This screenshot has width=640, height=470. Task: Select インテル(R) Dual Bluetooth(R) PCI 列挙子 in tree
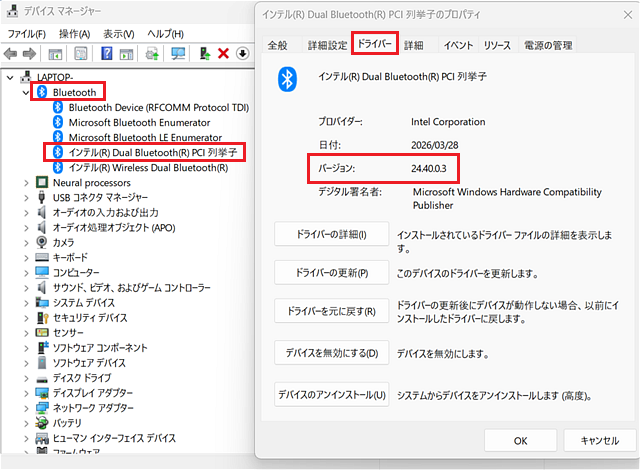pyautogui.click(x=153, y=153)
